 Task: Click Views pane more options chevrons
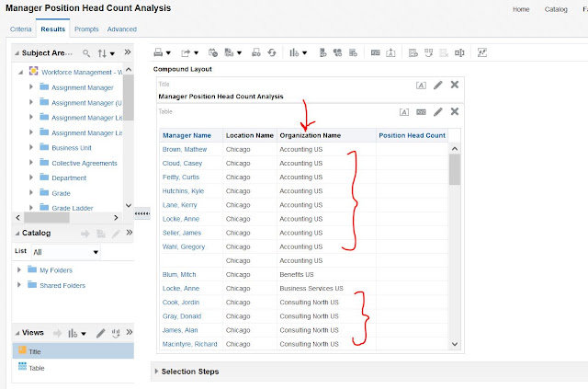[x=130, y=332]
